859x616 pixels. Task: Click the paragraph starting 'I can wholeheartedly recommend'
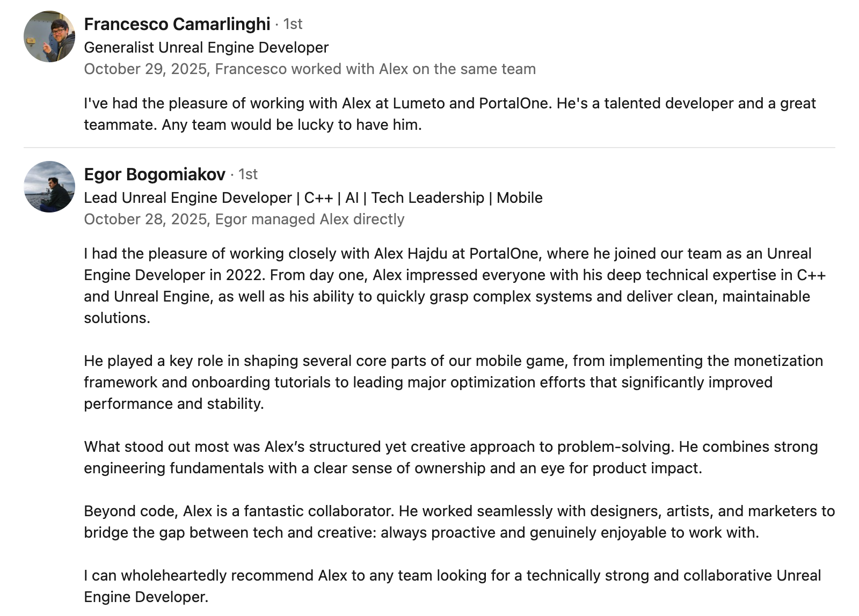[x=452, y=586]
